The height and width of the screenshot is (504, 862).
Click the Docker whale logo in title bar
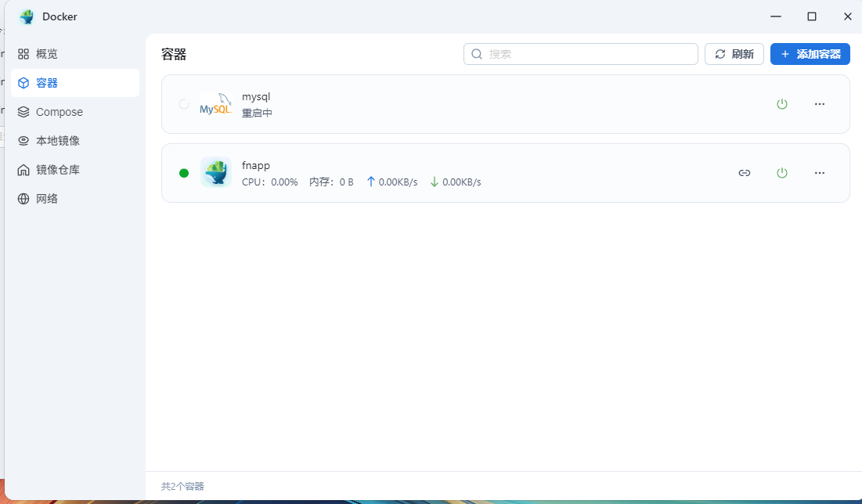[26, 17]
